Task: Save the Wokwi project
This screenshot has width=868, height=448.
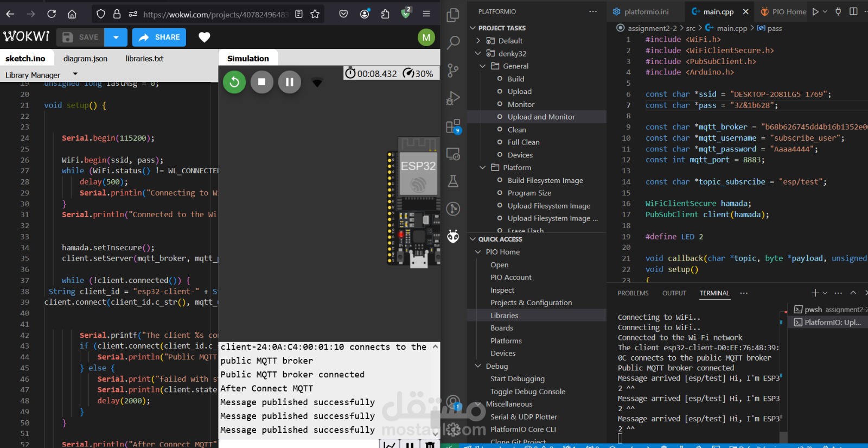Action: pyautogui.click(x=80, y=37)
